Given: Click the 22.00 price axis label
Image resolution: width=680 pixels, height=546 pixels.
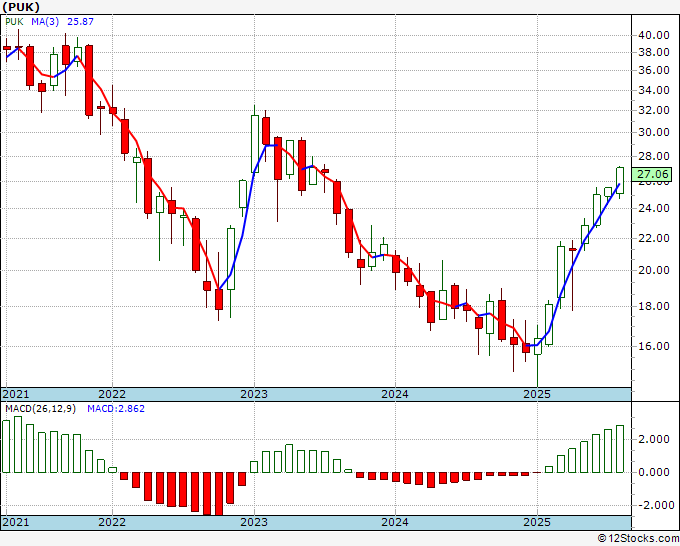Looking at the screenshot, I should pos(654,238).
